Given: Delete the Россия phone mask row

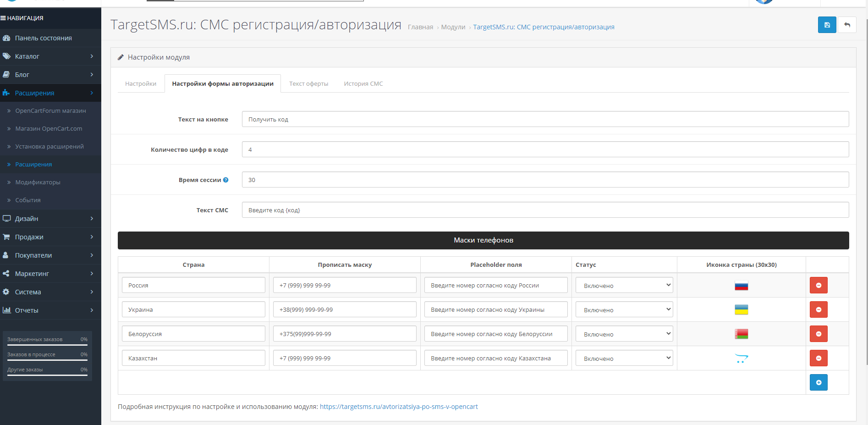Looking at the screenshot, I should tap(819, 285).
